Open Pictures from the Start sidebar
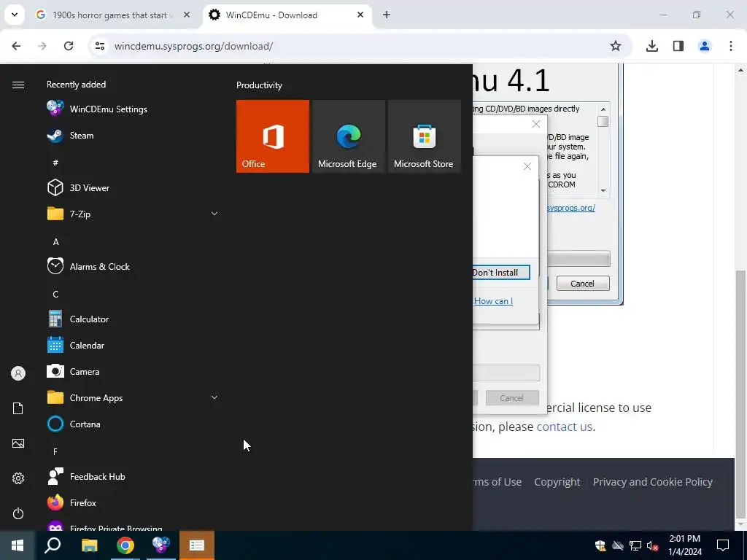The width and height of the screenshot is (747, 560). [18, 443]
